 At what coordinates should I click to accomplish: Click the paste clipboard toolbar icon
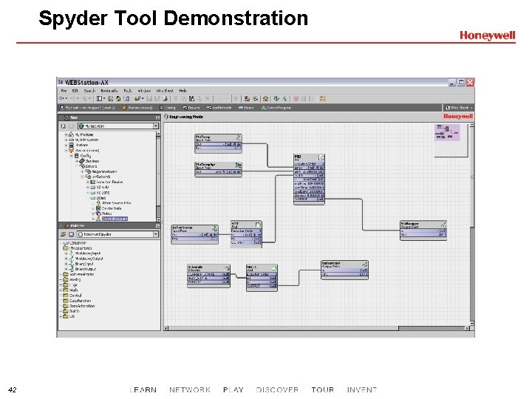click(x=191, y=99)
